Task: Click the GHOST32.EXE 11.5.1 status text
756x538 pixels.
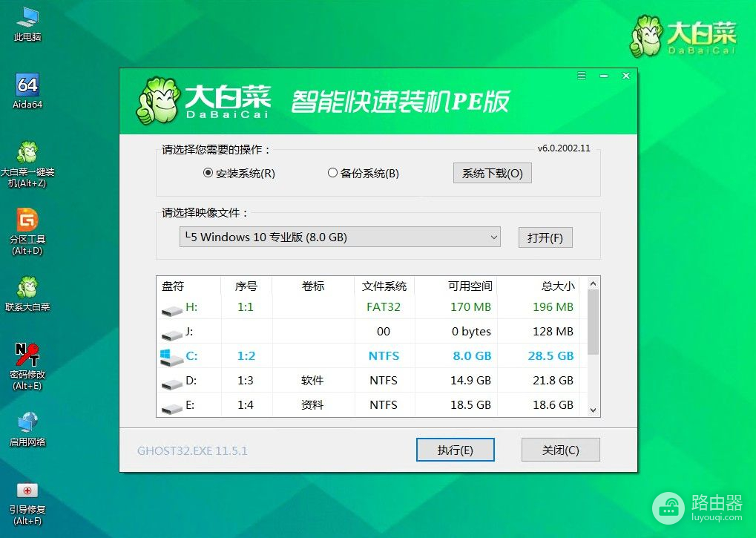Action: click(x=192, y=450)
